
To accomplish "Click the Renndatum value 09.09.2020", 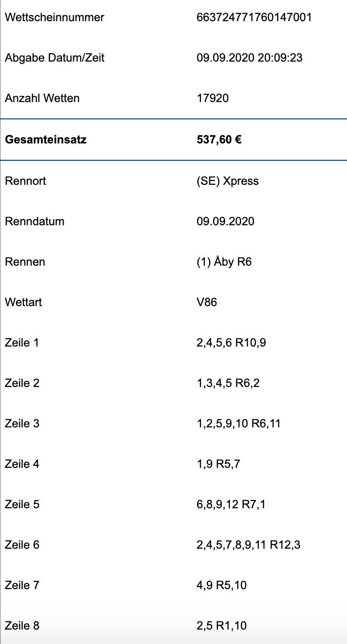I will tap(226, 221).
